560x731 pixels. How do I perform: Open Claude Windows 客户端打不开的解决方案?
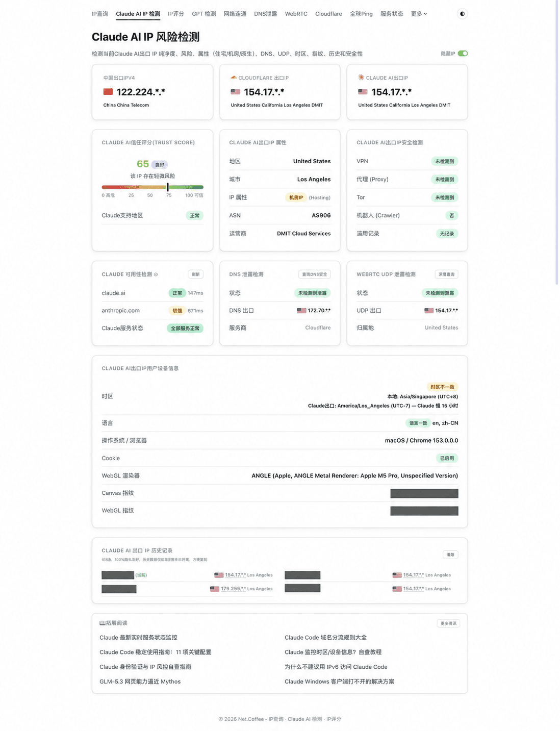click(339, 682)
